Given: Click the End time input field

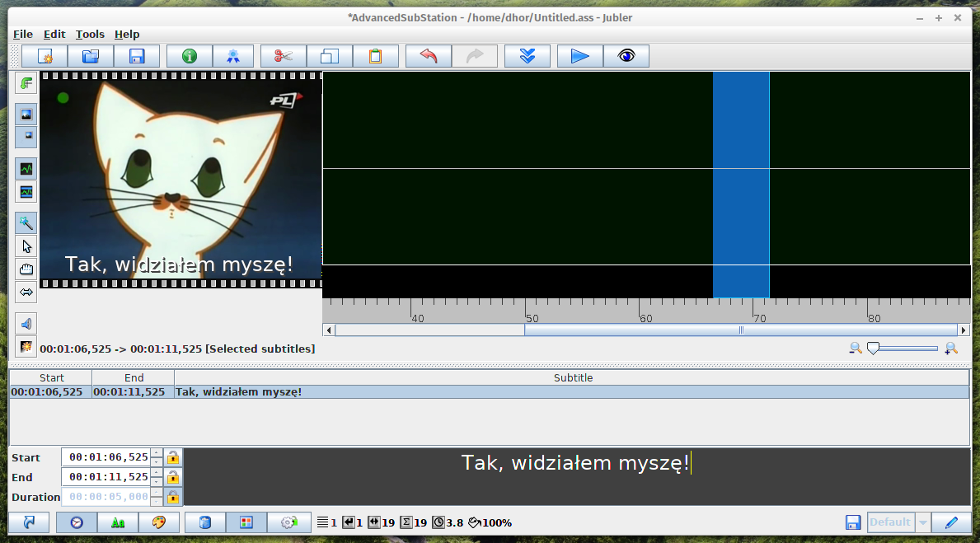Looking at the screenshot, I should coord(107,477).
